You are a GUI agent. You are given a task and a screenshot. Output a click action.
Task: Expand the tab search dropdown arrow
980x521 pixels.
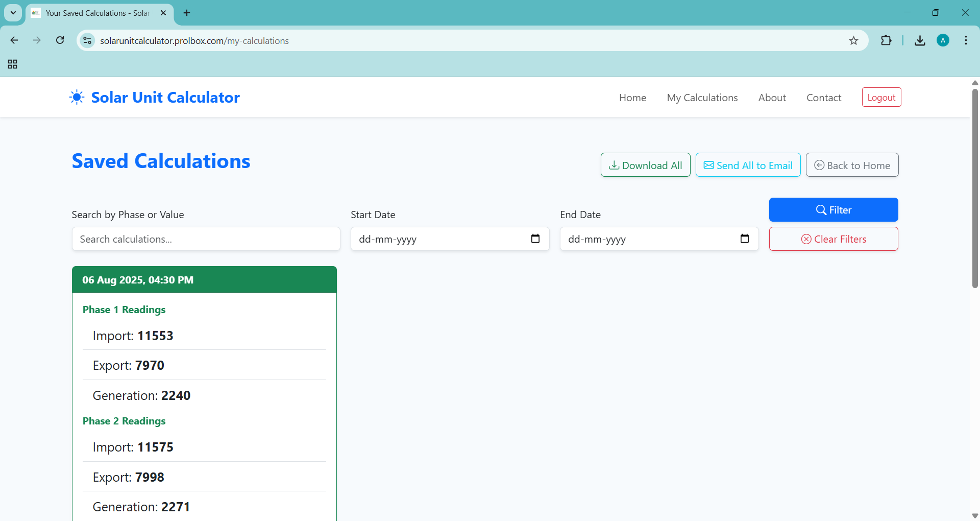[13, 13]
